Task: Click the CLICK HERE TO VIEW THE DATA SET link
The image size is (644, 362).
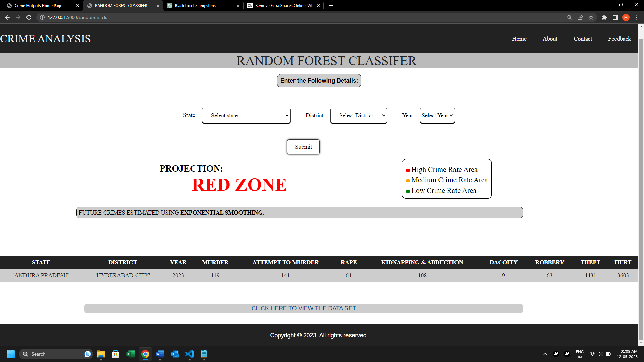Action: (303, 308)
